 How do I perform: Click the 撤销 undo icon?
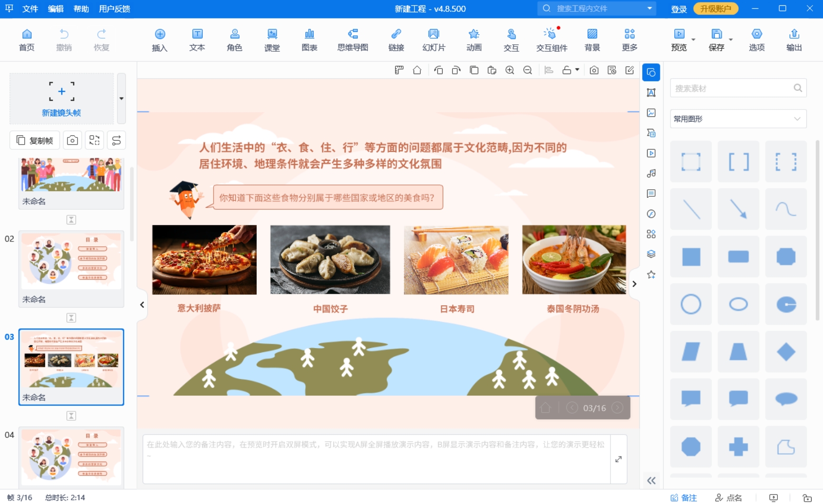point(64,40)
